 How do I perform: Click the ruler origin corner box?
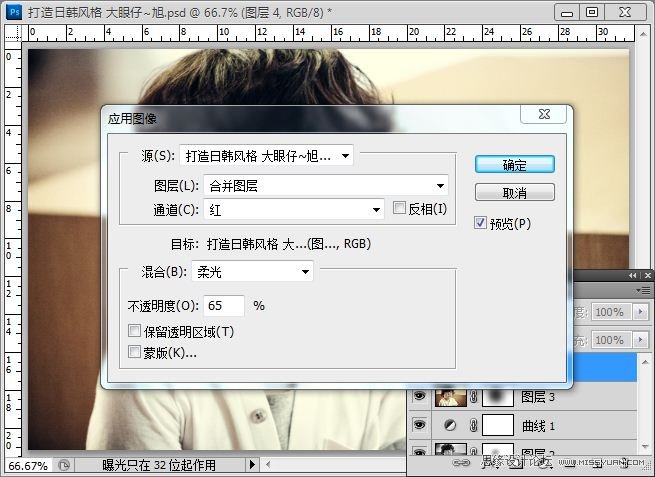(13, 33)
